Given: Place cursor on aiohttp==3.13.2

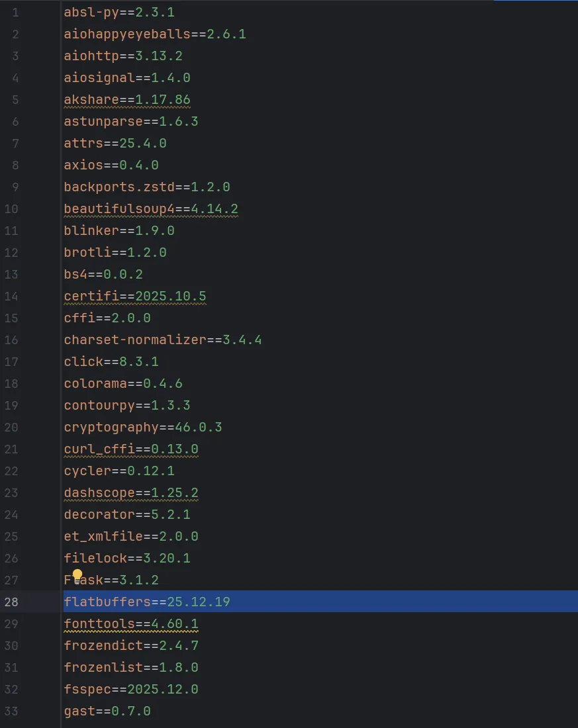Looking at the screenshot, I should pos(123,56).
